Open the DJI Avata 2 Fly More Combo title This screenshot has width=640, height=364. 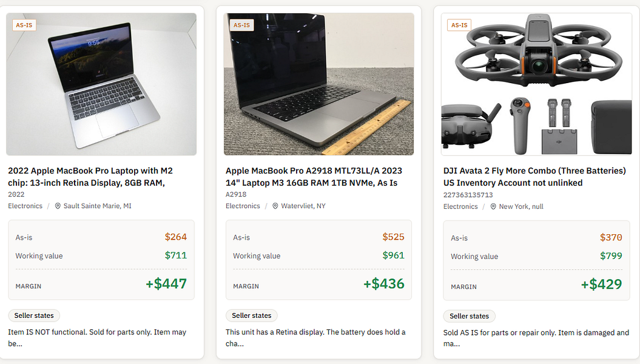click(x=534, y=177)
